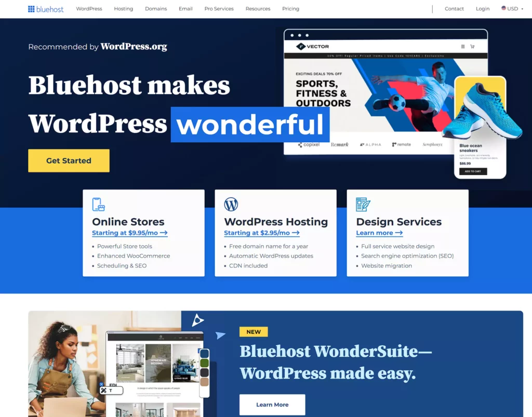Image resolution: width=532 pixels, height=417 pixels.
Task: Open the Resources menu
Action: click(258, 9)
